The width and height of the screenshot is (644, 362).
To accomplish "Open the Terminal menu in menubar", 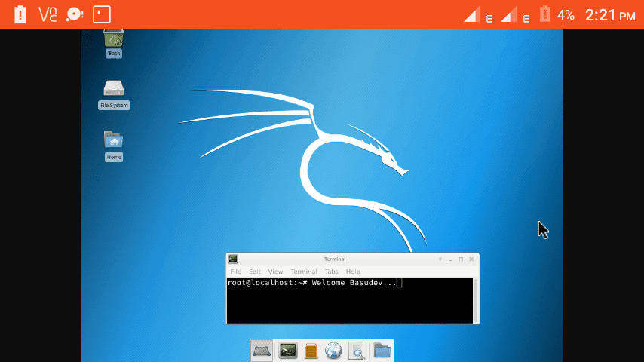I will pos(303,271).
